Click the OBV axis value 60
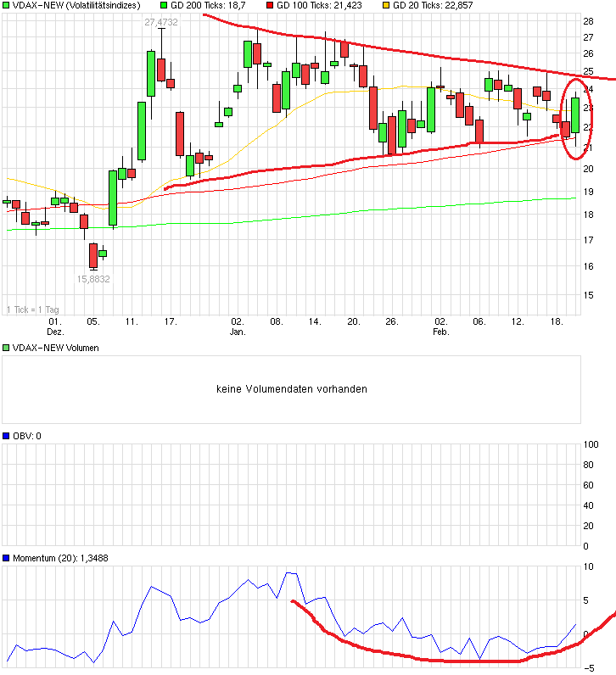Viewport: 616px width, 675px height. click(x=588, y=485)
